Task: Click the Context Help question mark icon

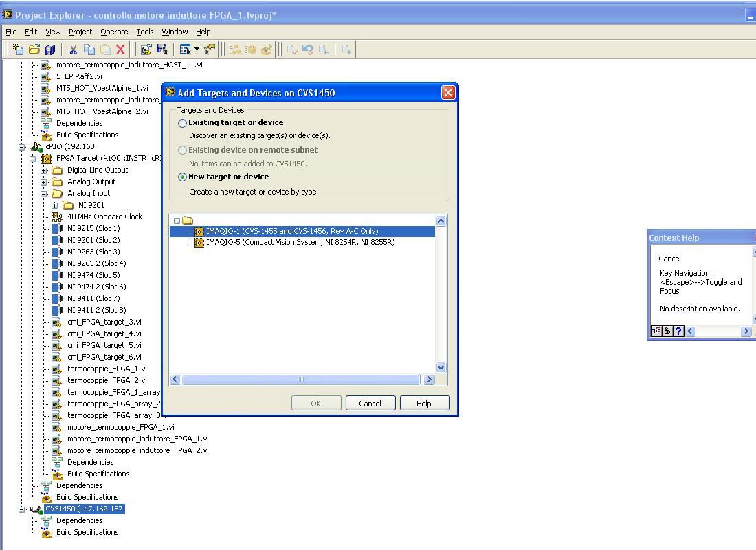Action: 679,331
